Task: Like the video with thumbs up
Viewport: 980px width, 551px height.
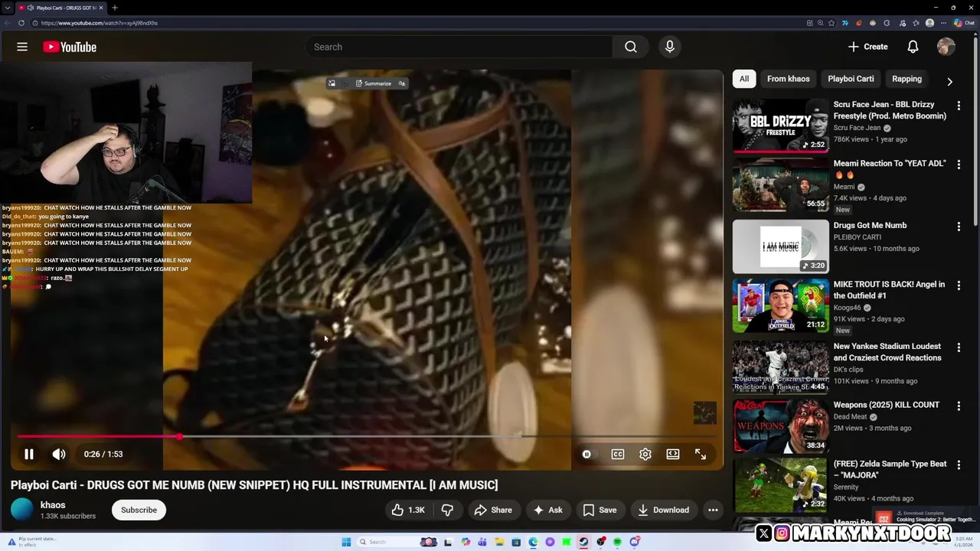Action: click(408, 510)
